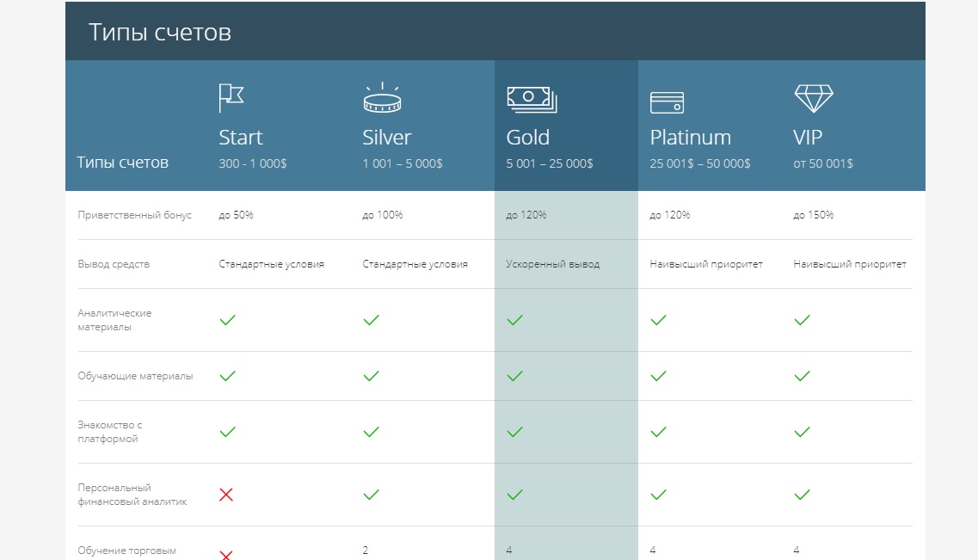
Task: Click Silver value '2' in Обучение торговым row
Action: click(x=366, y=550)
